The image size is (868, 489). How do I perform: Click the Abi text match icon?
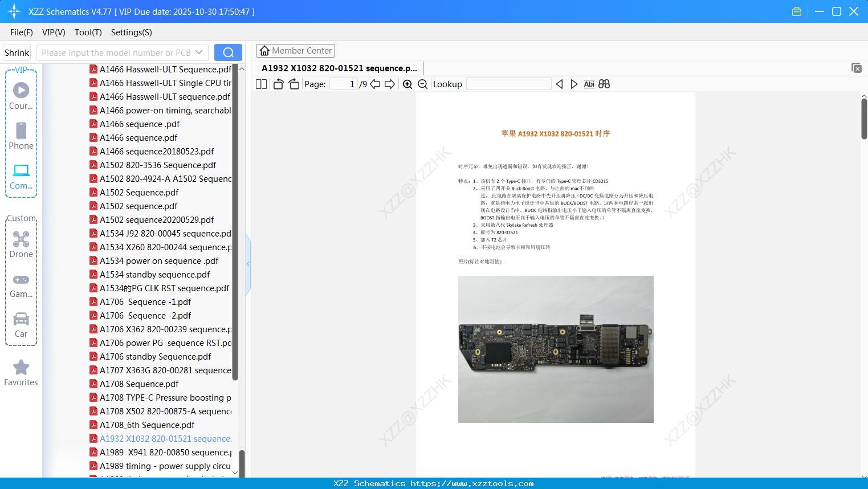(x=589, y=84)
